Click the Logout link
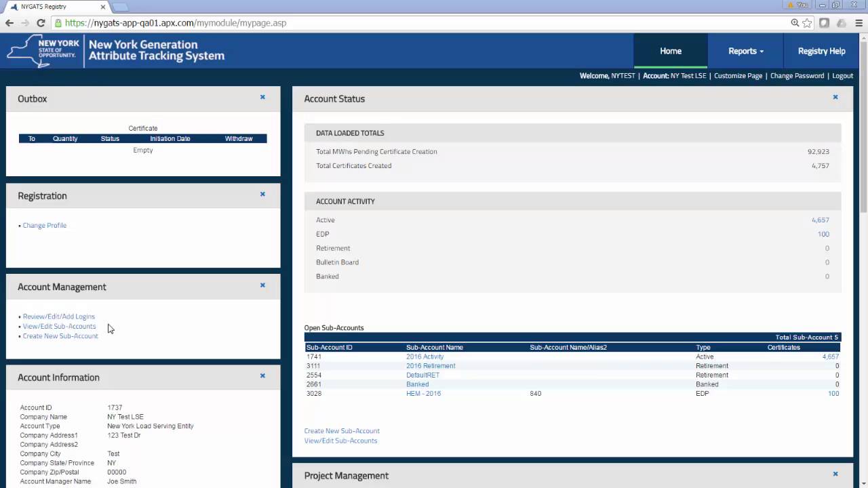This screenshot has height=488, width=868. [x=842, y=76]
